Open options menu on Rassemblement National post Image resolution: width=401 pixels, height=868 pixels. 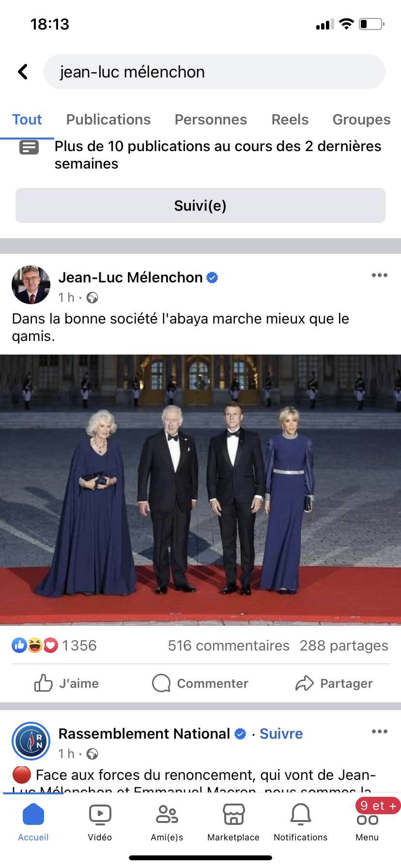click(x=380, y=731)
